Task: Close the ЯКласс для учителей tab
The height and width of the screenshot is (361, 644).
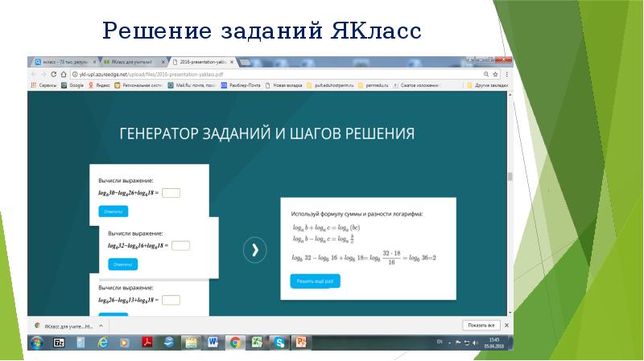Action: [x=163, y=62]
